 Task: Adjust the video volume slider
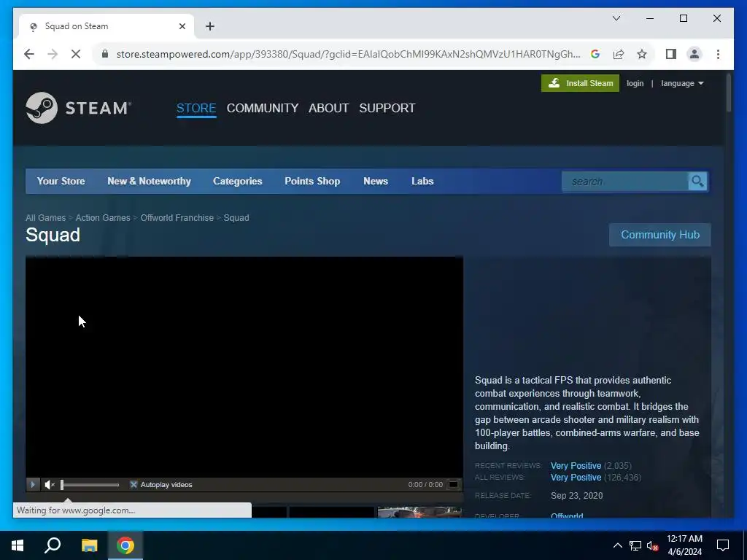90,485
